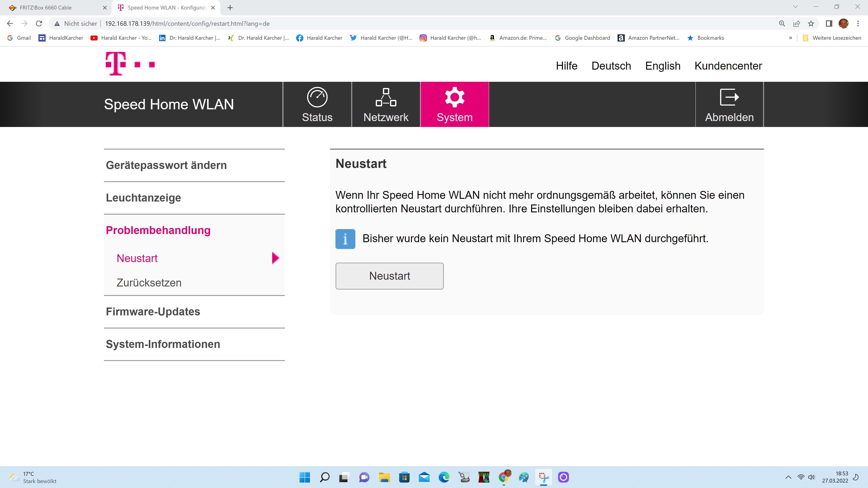Open the Status gauge icon
Image resolution: width=868 pixels, height=488 pixels.
(x=317, y=97)
